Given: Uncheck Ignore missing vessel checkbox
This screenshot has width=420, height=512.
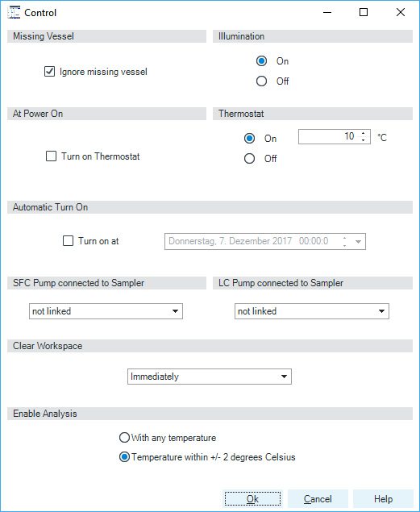Looking at the screenshot, I should point(50,72).
